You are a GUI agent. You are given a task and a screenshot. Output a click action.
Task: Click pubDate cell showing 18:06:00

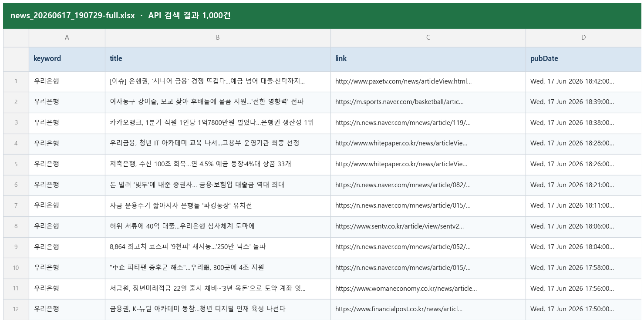(x=583, y=226)
